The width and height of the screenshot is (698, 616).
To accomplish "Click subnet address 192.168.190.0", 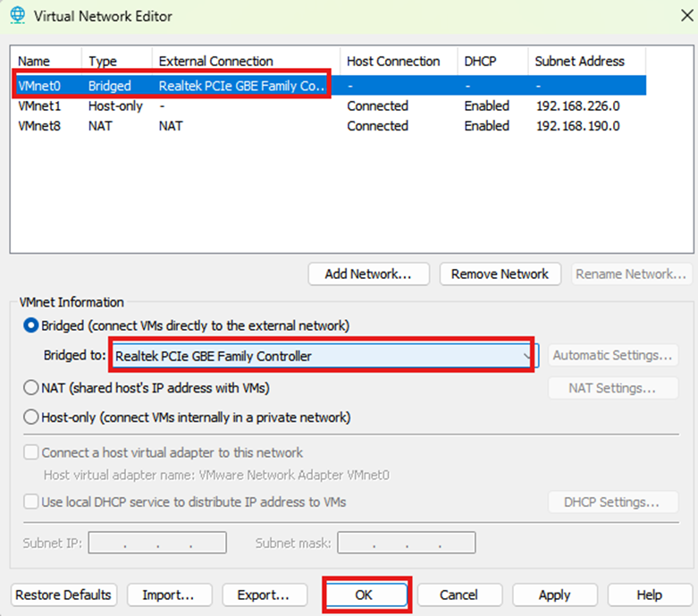I will pyautogui.click(x=578, y=126).
